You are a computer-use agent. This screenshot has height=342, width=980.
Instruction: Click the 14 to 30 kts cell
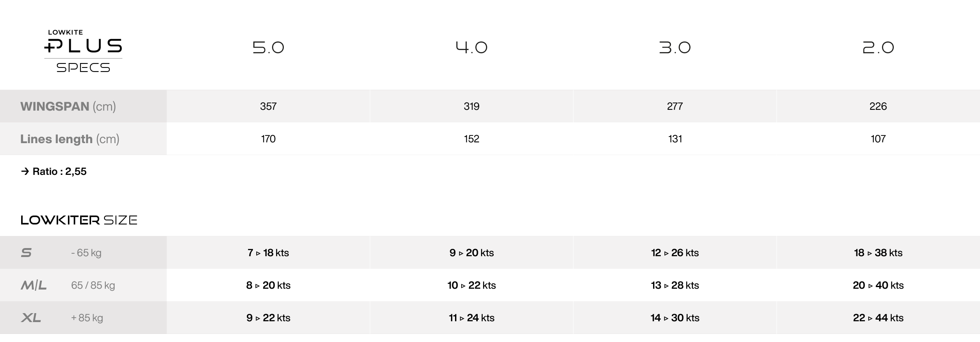coord(675,318)
